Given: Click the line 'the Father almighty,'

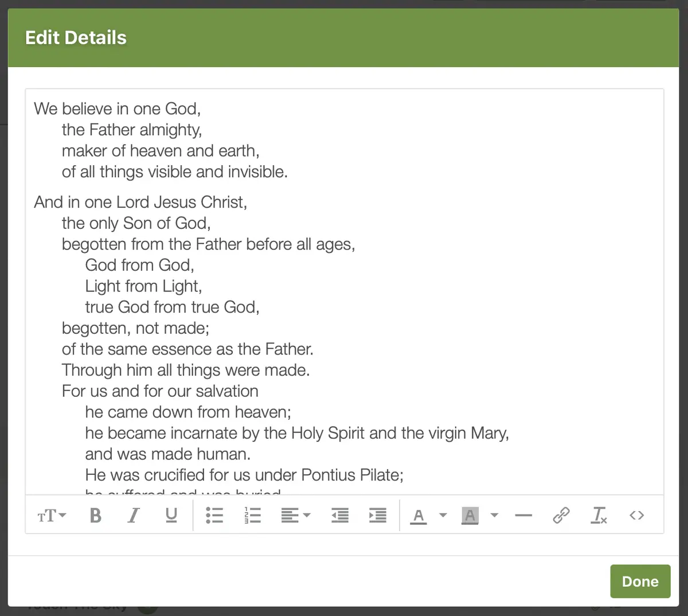Looking at the screenshot, I should point(132,130).
